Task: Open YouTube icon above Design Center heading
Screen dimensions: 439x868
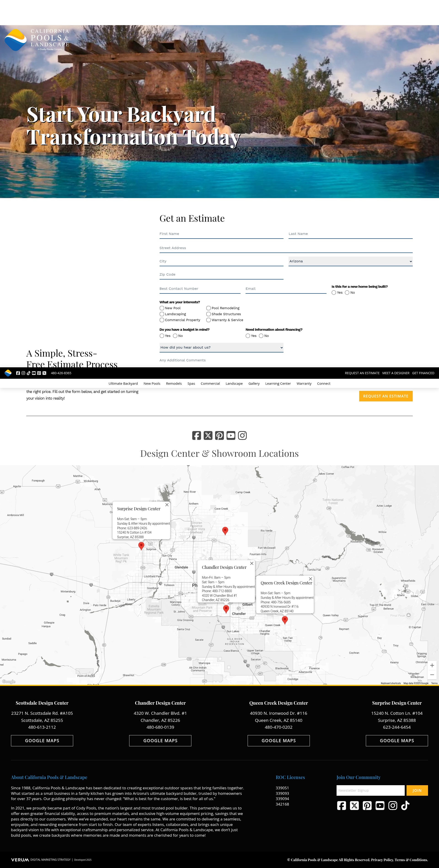Action: pyautogui.click(x=231, y=435)
